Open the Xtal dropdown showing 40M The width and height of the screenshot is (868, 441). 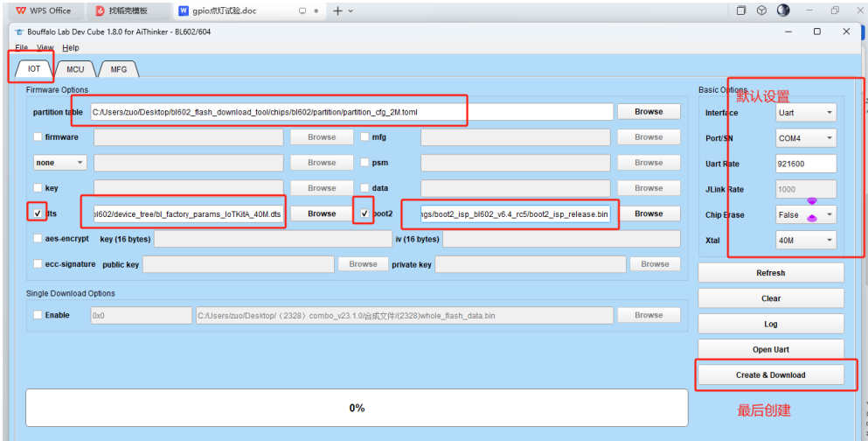click(x=806, y=240)
